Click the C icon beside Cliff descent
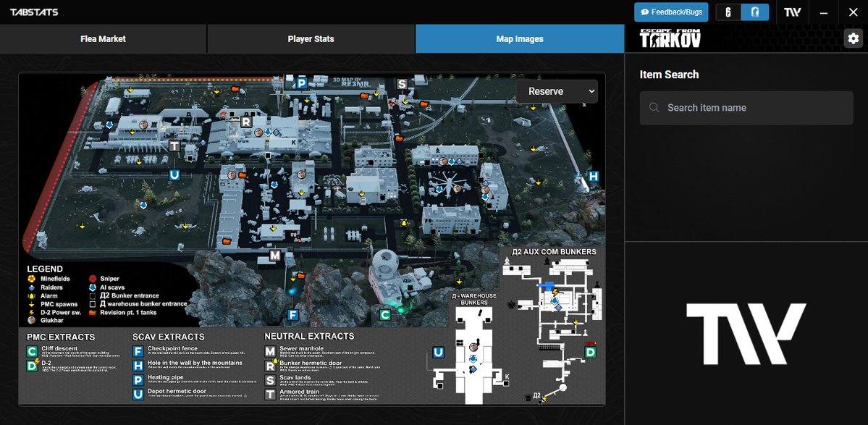The height and width of the screenshot is (425, 868). 32,351
